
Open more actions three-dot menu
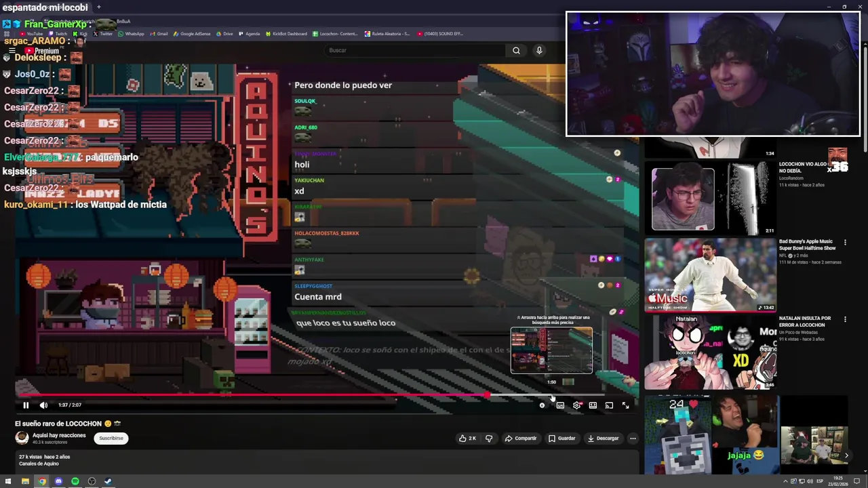click(633, 439)
